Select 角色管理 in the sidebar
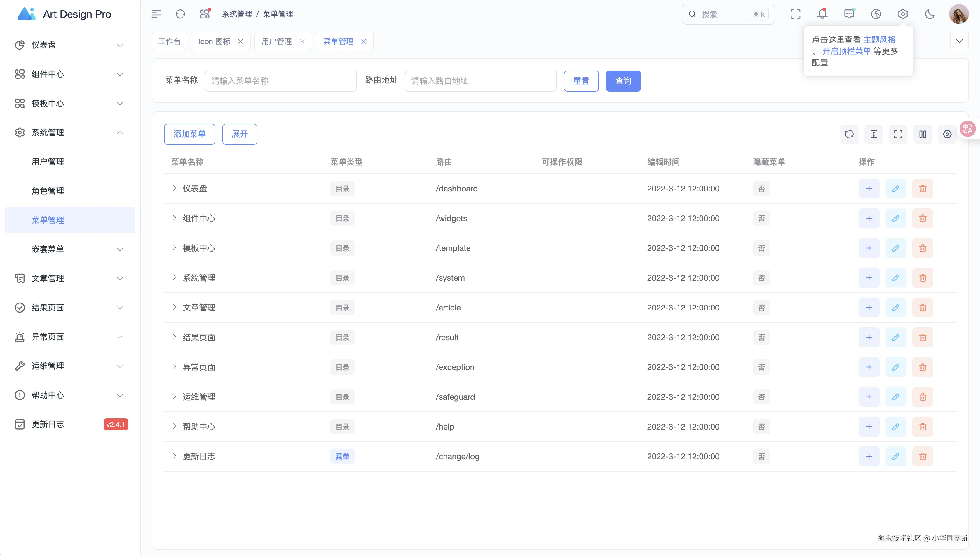 click(x=48, y=191)
